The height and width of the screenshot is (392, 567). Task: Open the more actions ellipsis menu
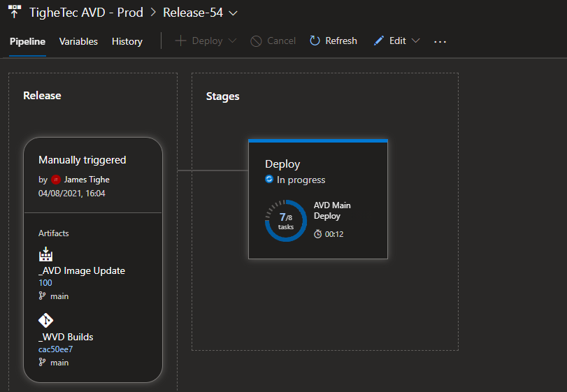440,41
